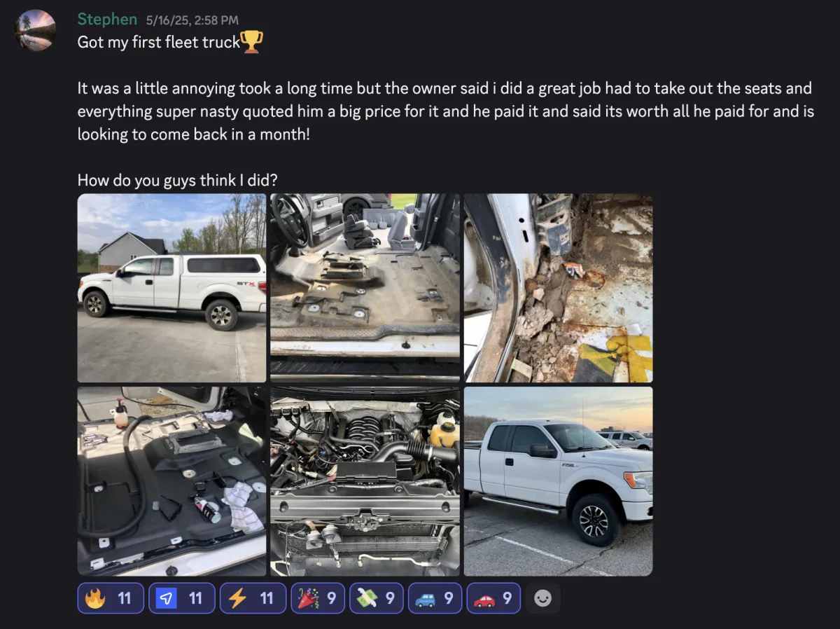Viewport: 840px width, 629px height.
Task: Toggle the fire emoji reaction
Action: (x=111, y=598)
